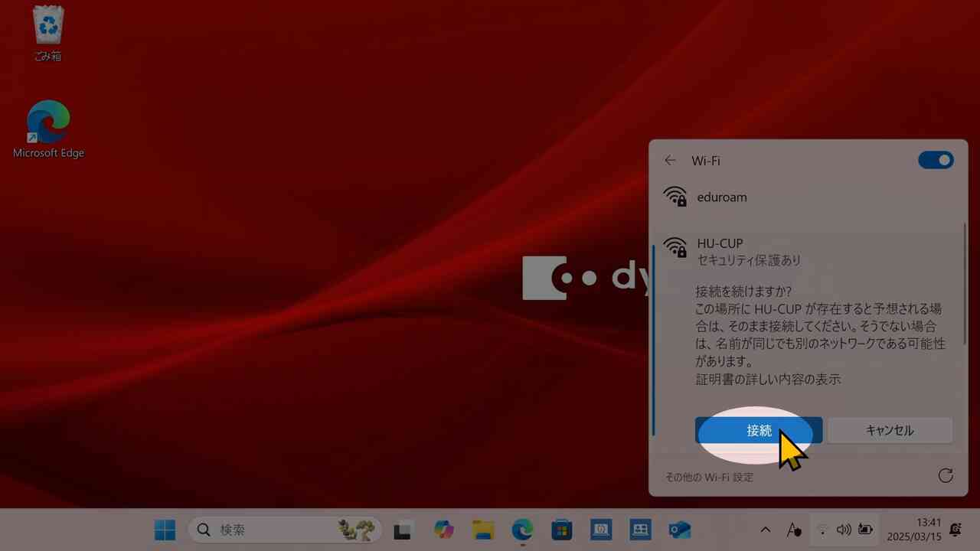The height and width of the screenshot is (551, 980).
Task: Toggle the Japanese IME input mode indicator
Action: (794, 530)
